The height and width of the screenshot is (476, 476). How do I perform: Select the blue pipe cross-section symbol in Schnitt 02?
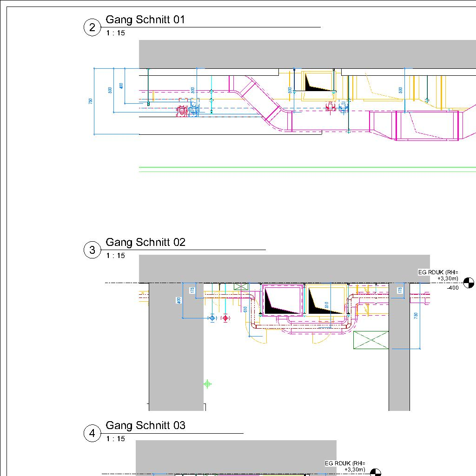coord(212,318)
